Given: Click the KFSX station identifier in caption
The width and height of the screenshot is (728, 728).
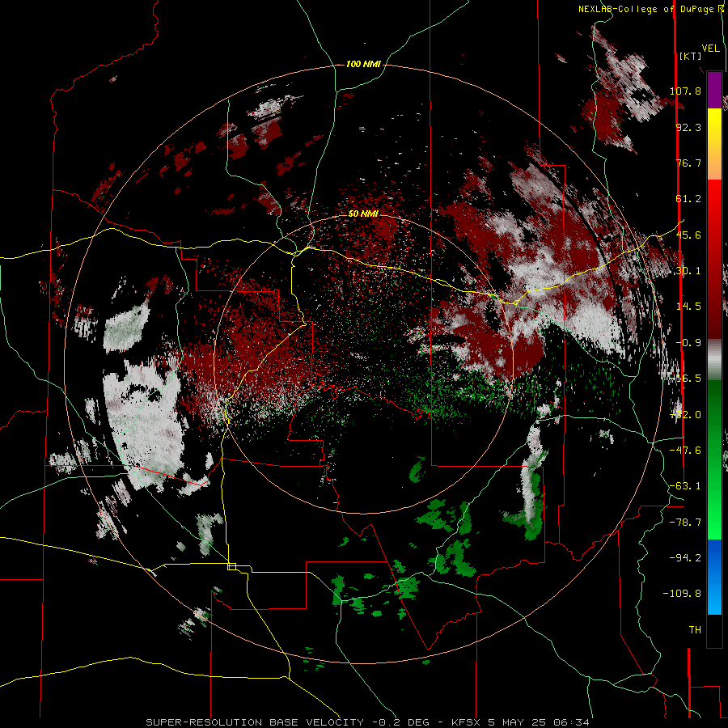Looking at the screenshot, I should 467,722.
